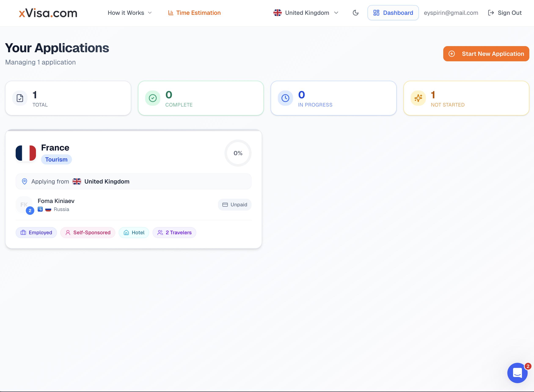This screenshot has height=392, width=534.
Task: Click the 0% progress circle
Action: (238, 153)
